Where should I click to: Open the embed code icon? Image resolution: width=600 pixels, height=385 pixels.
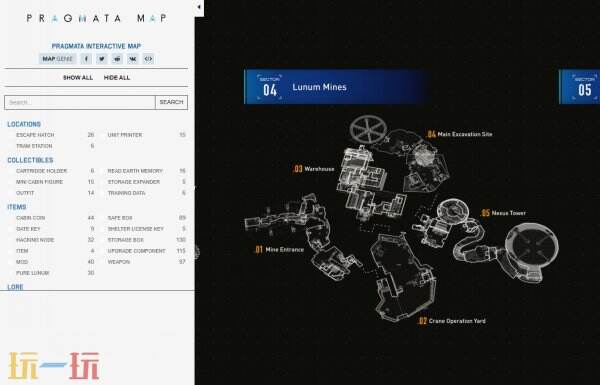(148, 59)
